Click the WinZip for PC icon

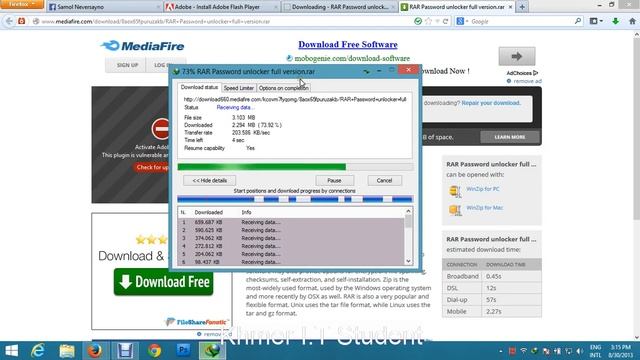click(455, 191)
